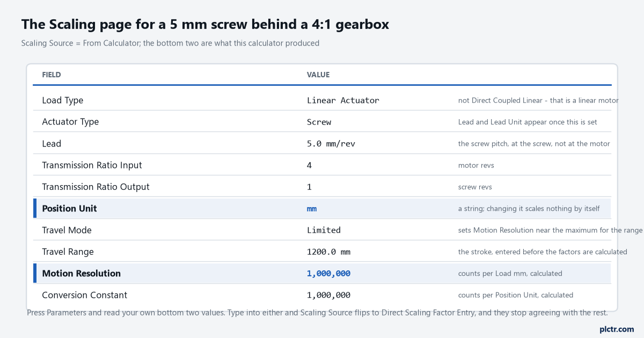The height and width of the screenshot is (338, 644).
Task: Select the 'Load Type' field label
Action: point(63,100)
